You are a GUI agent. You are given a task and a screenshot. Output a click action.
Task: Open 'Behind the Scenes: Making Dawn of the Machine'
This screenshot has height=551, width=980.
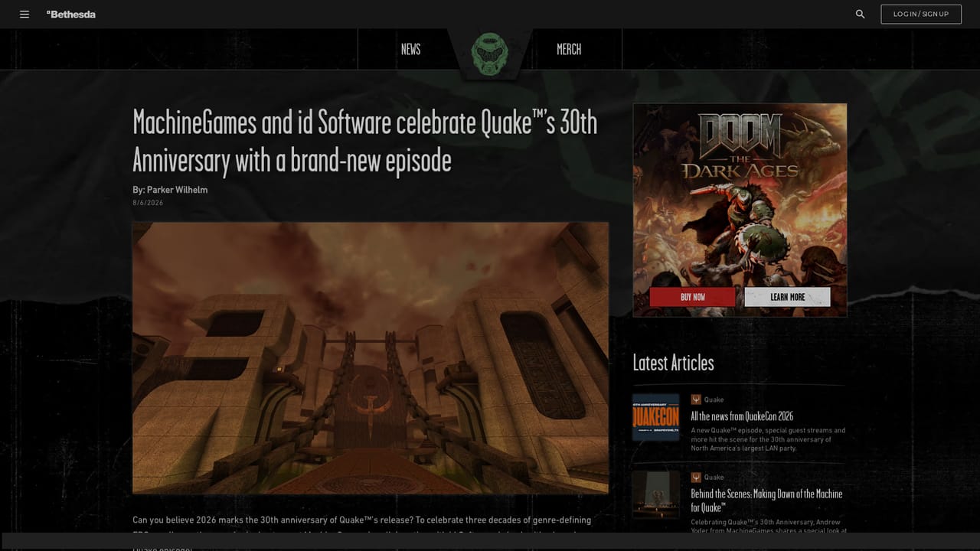point(766,500)
